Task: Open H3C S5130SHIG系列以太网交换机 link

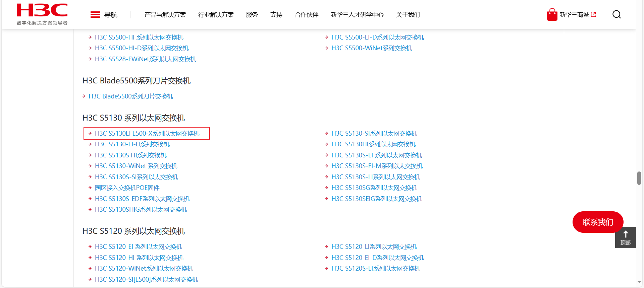Action: pyautogui.click(x=141, y=210)
